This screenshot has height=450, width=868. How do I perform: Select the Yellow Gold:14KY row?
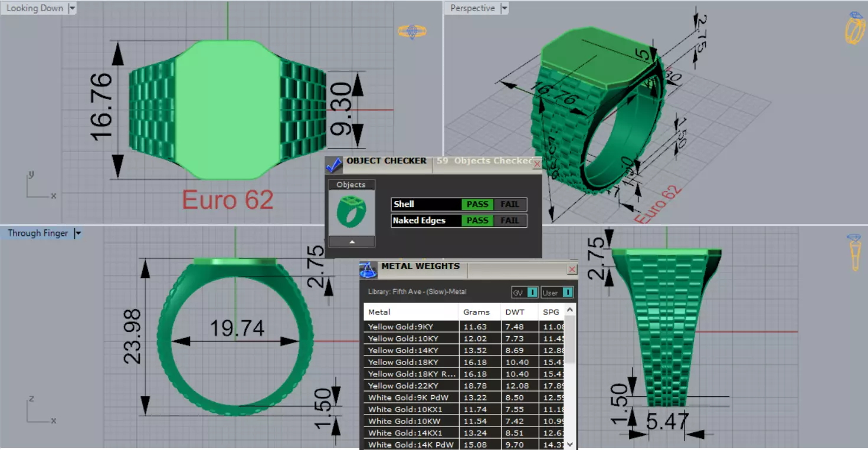click(464, 350)
